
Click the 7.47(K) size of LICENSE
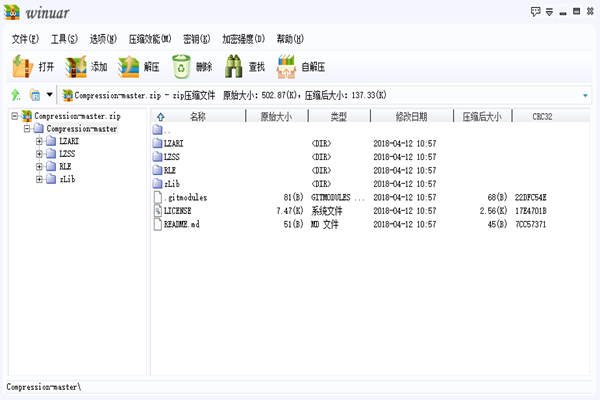tap(290, 211)
